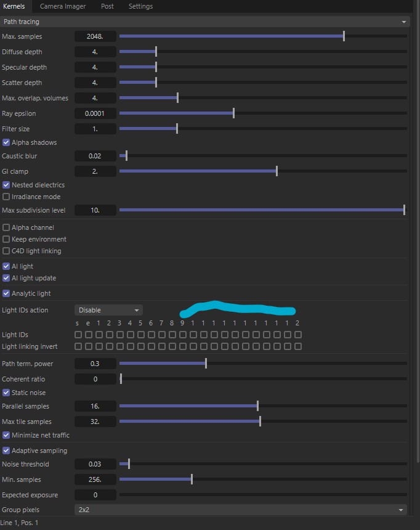420x530 pixels.
Task: Enable the Alpha channel checkbox
Action: pyautogui.click(x=6, y=227)
